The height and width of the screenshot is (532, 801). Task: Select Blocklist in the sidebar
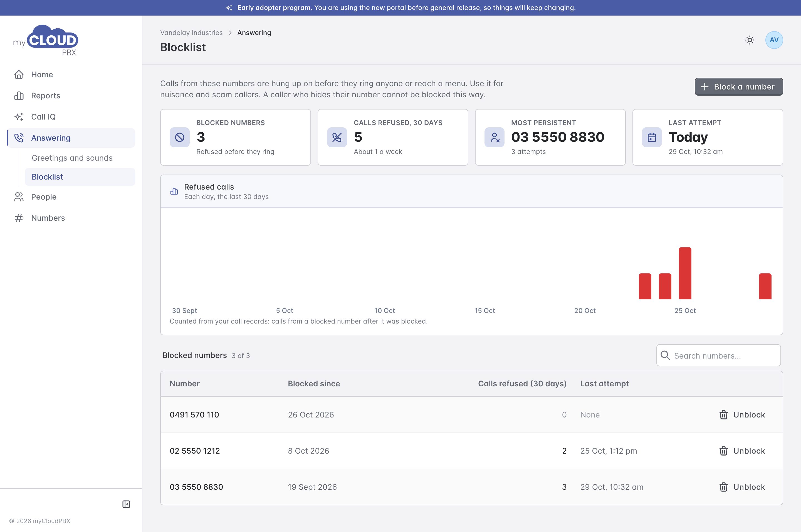point(80,177)
